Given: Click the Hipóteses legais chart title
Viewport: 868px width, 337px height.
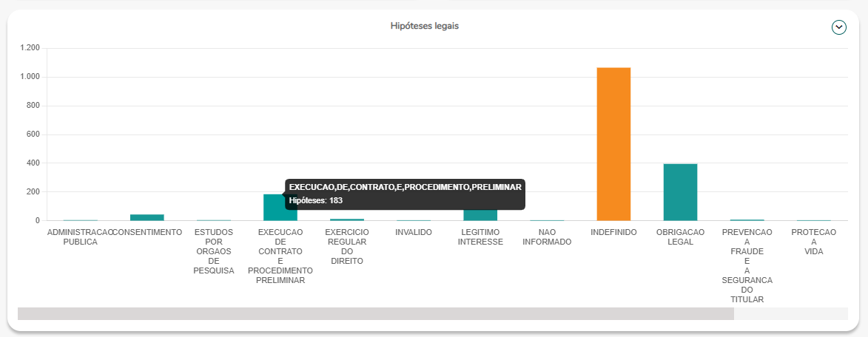Looking at the screenshot, I should 425,26.
